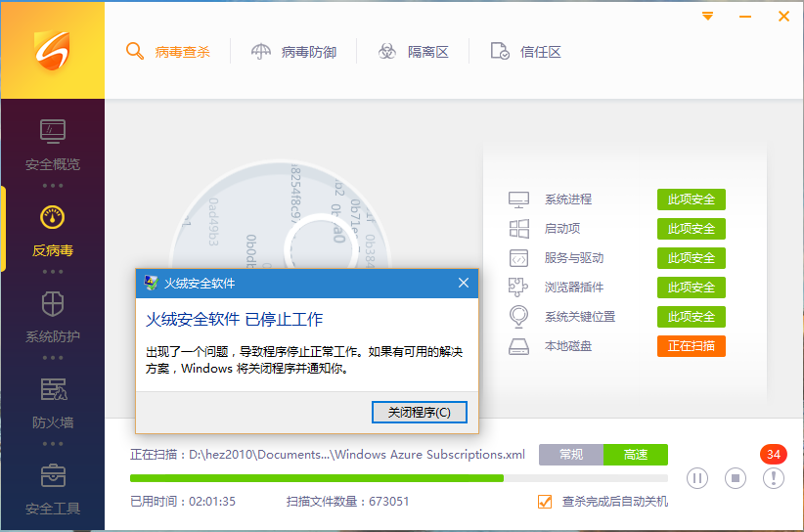Image resolution: width=804 pixels, height=532 pixels.
Task: Click the 服务与驱动 label
Action: [574, 258]
